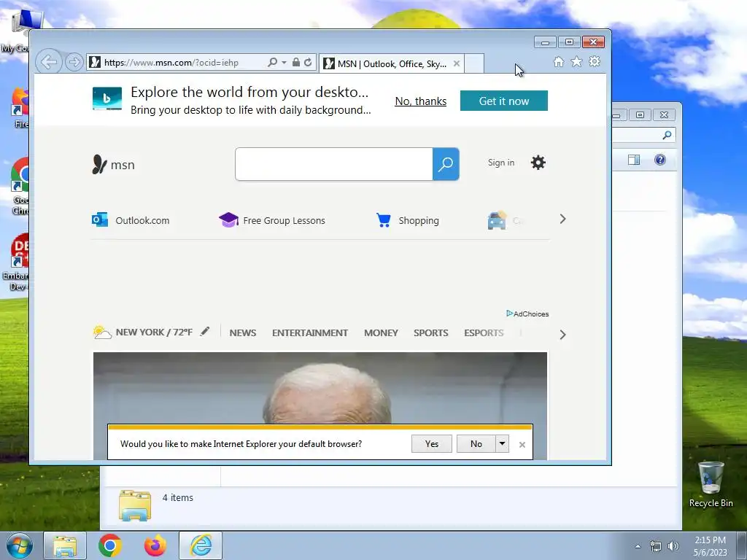Expand shortcuts row with right chevron
The image size is (747, 560).
(562, 219)
